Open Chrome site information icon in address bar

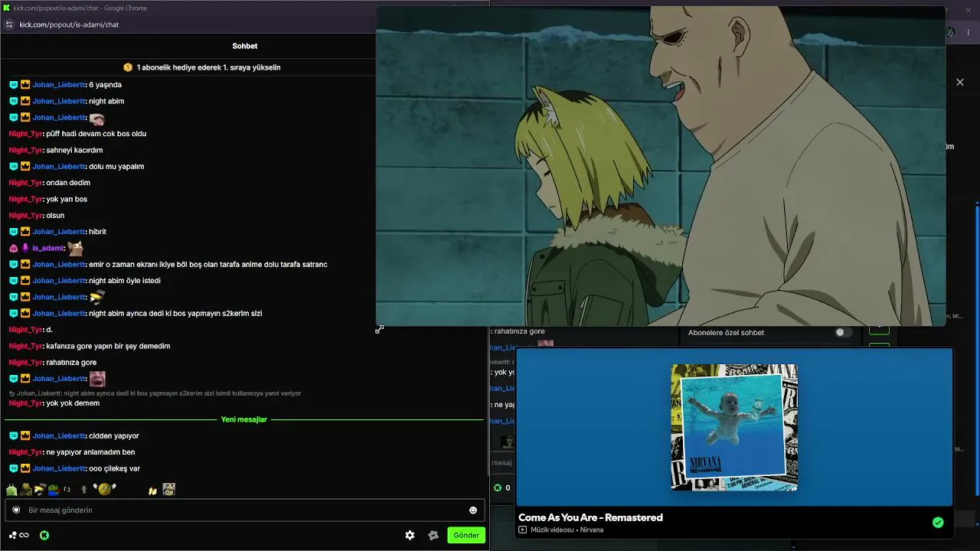pos(9,24)
